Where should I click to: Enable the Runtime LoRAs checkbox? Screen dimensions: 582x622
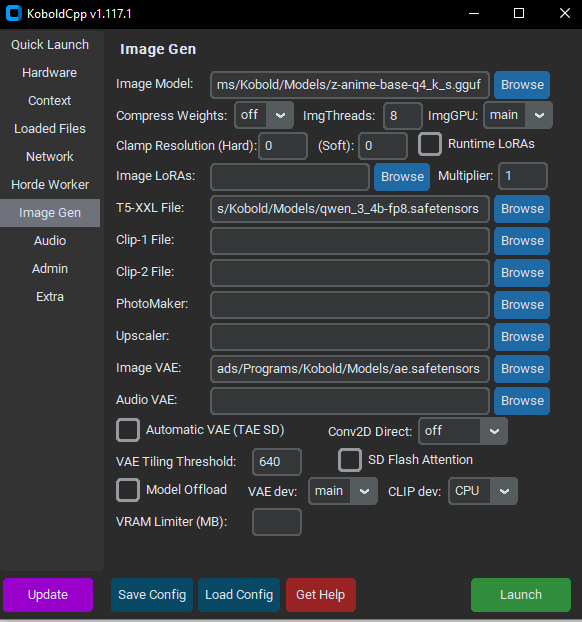[x=430, y=144]
